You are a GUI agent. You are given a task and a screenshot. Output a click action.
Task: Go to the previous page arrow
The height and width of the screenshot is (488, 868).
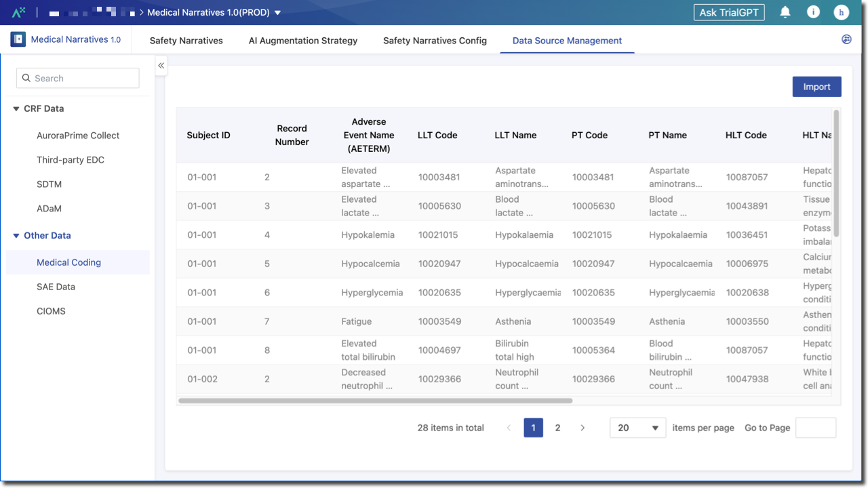509,428
